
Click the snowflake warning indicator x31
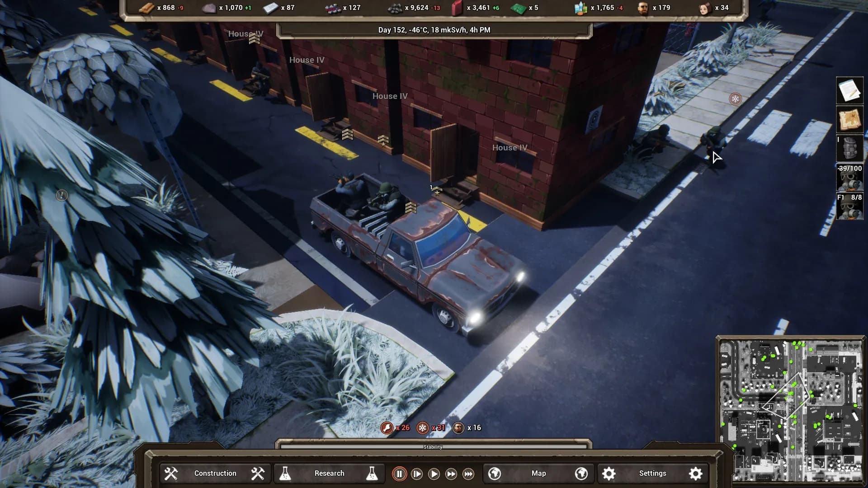tap(423, 428)
